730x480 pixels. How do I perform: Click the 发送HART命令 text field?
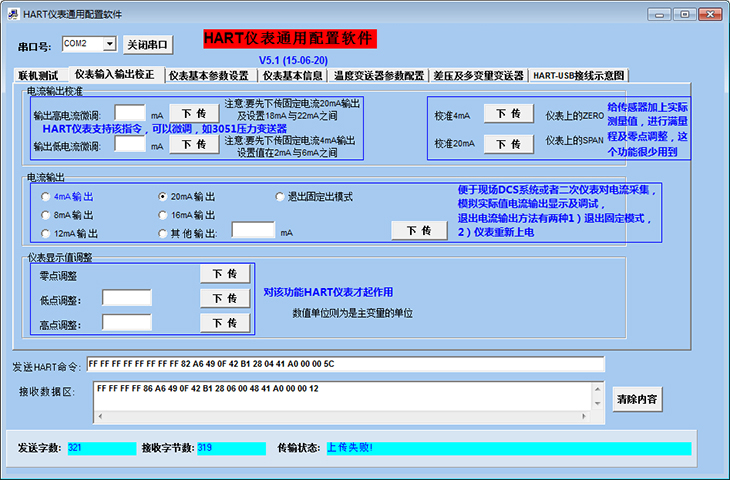345,364
